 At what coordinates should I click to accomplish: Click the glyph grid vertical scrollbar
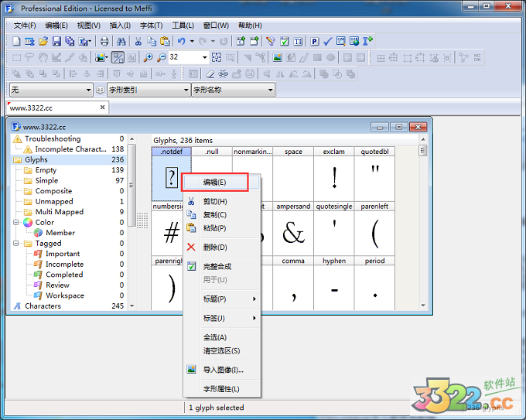click(x=423, y=232)
